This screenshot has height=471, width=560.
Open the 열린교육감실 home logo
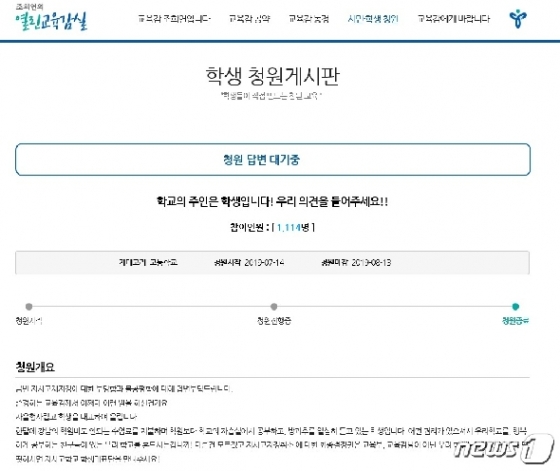click(51, 17)
